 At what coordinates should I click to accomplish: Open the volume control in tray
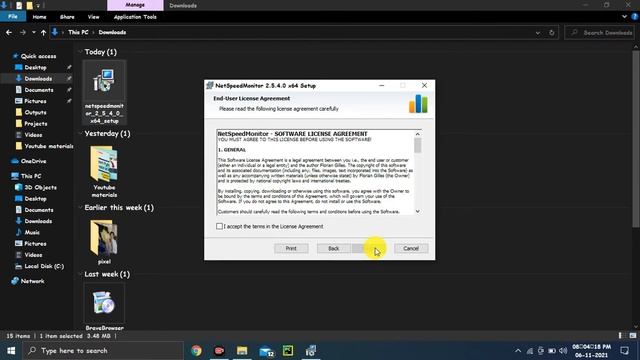(x=563, y=351)
